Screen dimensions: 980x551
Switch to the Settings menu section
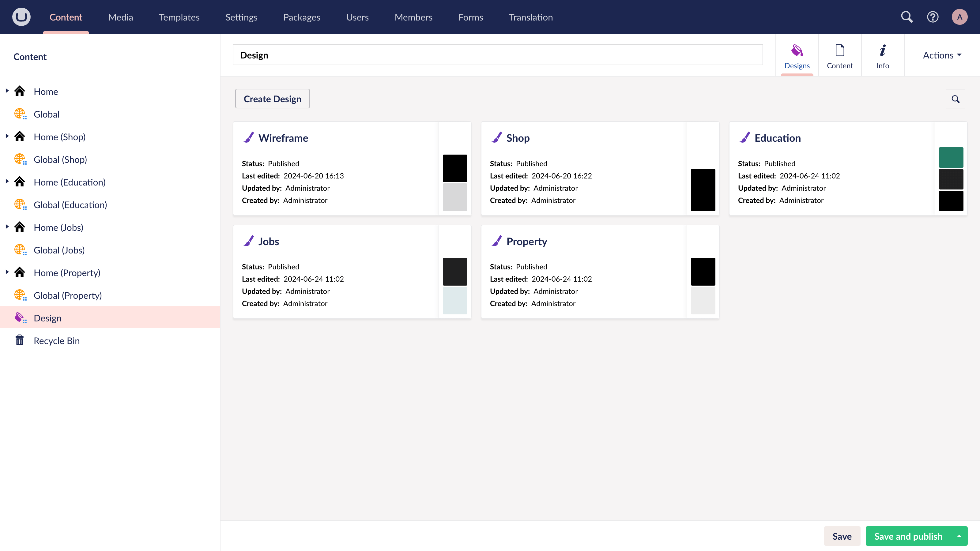(x=242, y=17)
